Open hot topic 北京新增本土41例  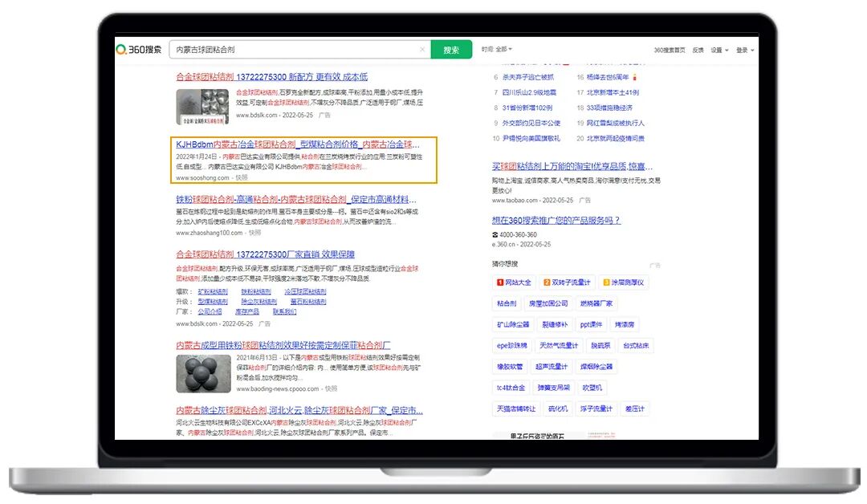pos(613,92)
